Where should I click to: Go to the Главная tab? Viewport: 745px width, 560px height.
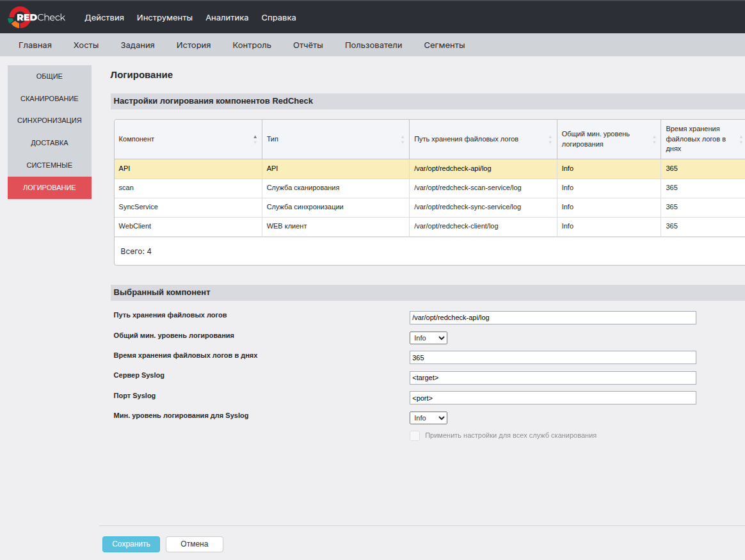tap(35, 45)
